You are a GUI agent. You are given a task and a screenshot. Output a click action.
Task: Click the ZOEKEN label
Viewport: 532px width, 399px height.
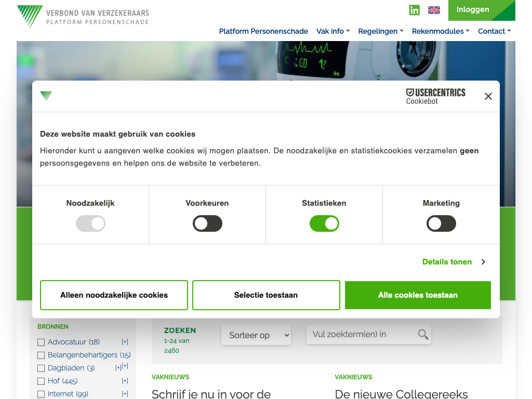pyautogui.click(x=180, y=330)
